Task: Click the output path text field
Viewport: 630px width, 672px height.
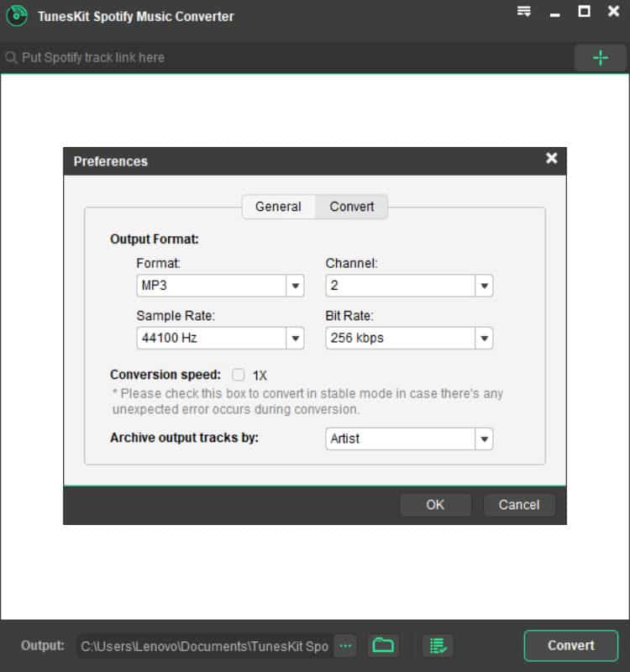Action: [x=204, y=645]
